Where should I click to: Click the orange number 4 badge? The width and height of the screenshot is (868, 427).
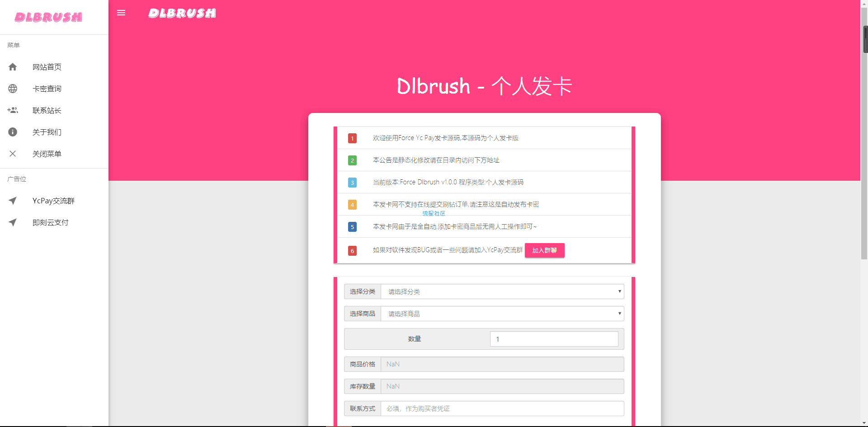(x=352, y=205)
